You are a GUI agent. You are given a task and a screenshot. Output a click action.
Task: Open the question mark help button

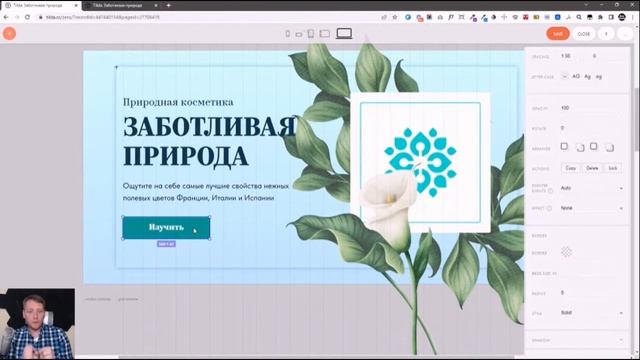pyautogui.click(x=606, y=34)
